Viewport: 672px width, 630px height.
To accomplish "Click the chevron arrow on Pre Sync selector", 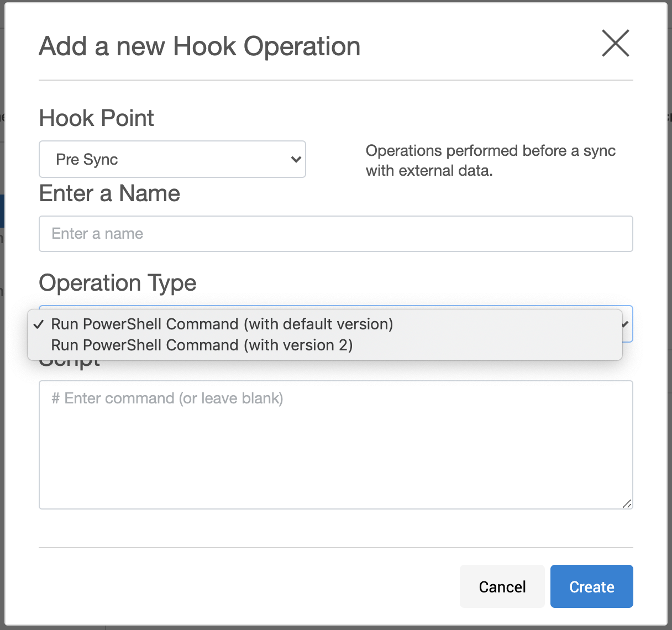I will click(x=296, y=160).
